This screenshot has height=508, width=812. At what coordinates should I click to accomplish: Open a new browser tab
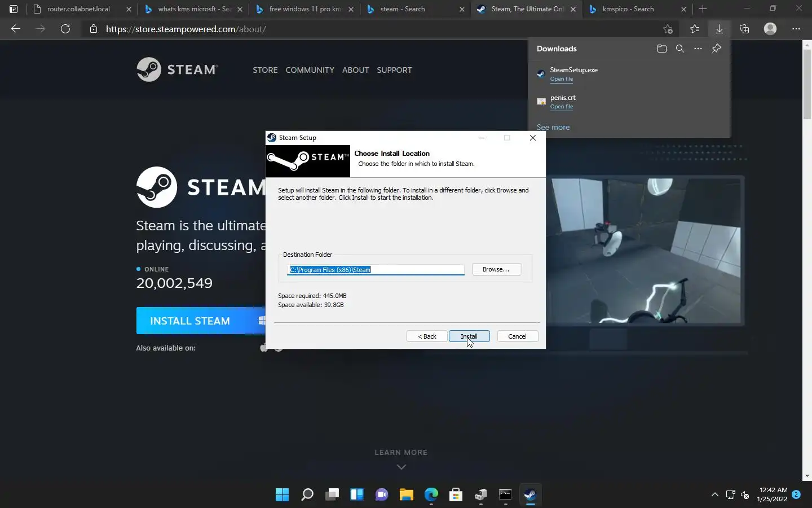(x=703, y=9)
